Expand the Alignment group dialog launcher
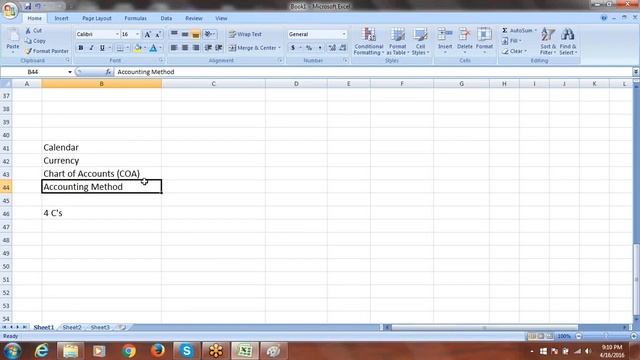 click(280, 60)
